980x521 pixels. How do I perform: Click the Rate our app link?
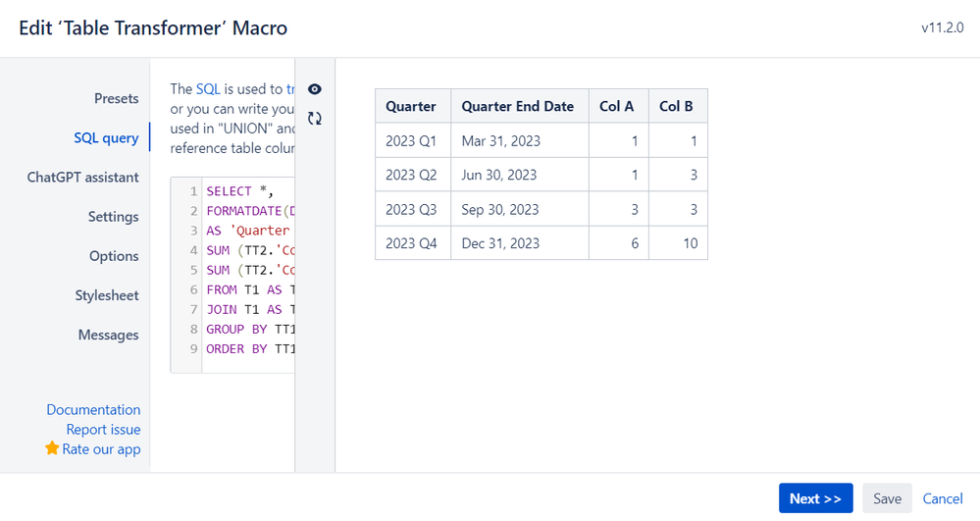(101, 448)
